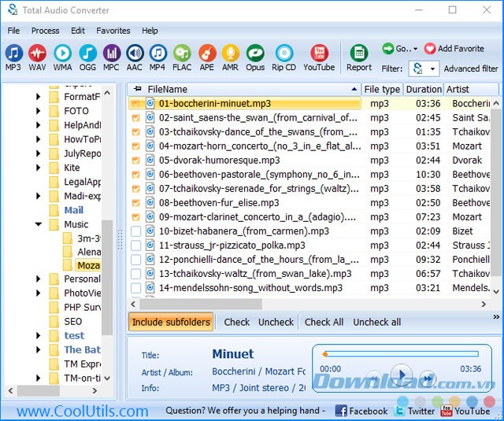This screenshot has height=421, width=504.
Task: Click the file list horizontal scrollbar thumb
Action: [x=200, y=304]
